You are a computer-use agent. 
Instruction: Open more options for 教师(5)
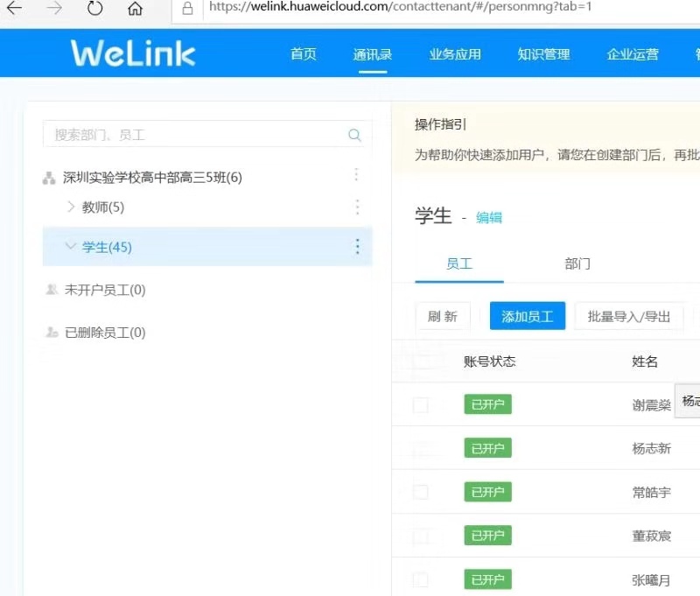pos(357,207)
